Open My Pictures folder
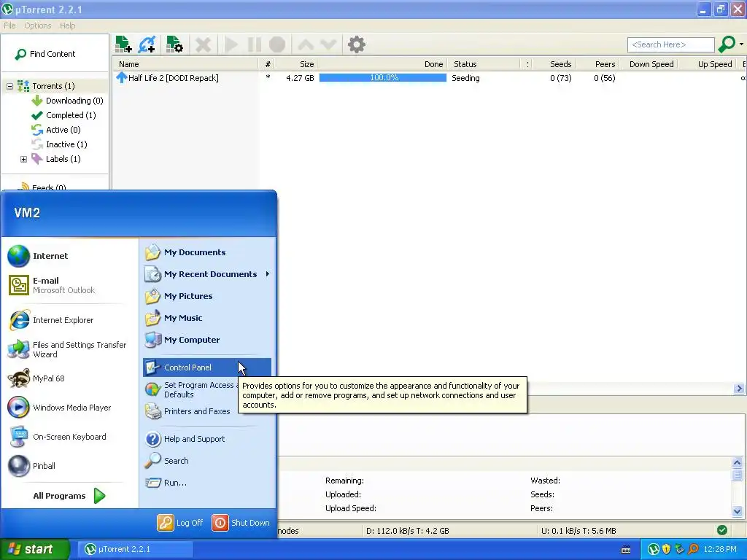Viewport: 747px width, 560px height. (x=207, y=296)
